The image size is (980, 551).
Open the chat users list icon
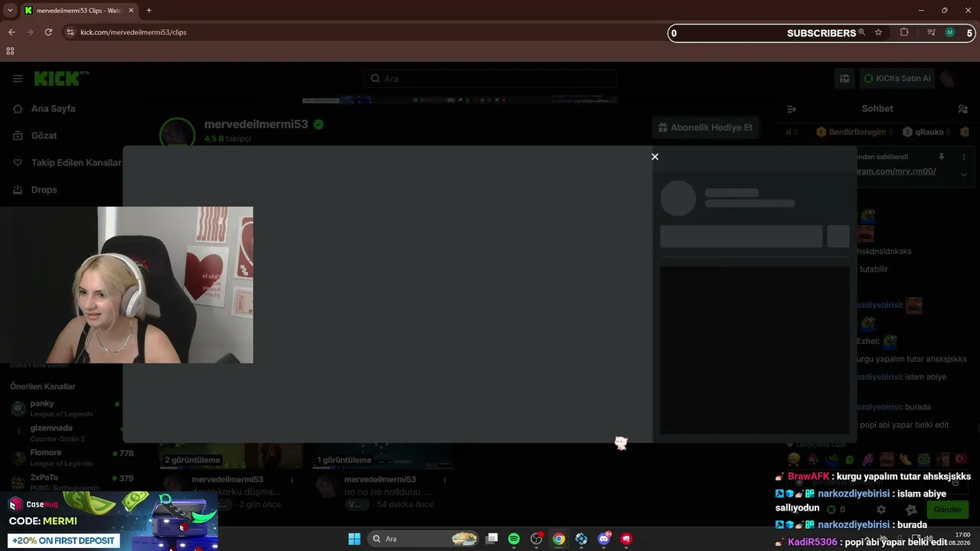click(x=963, y=109)
